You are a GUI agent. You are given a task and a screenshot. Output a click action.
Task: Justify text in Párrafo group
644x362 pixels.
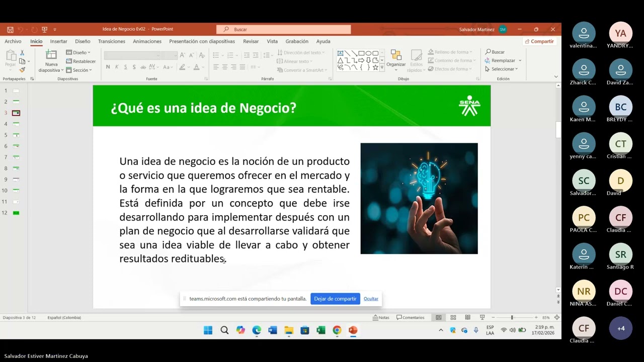(243, 67)
